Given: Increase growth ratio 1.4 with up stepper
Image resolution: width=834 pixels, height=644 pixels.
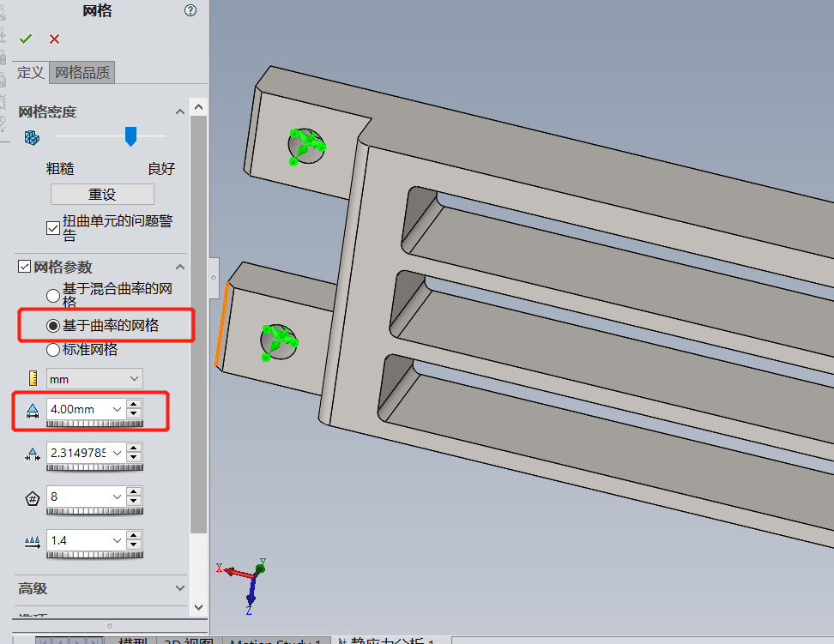Looking at the screenshot, I should (134, 536).
